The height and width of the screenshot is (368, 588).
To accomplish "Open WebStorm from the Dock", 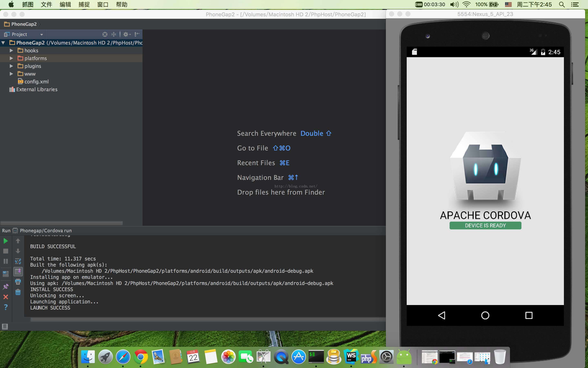I will [x=351, y=357].
